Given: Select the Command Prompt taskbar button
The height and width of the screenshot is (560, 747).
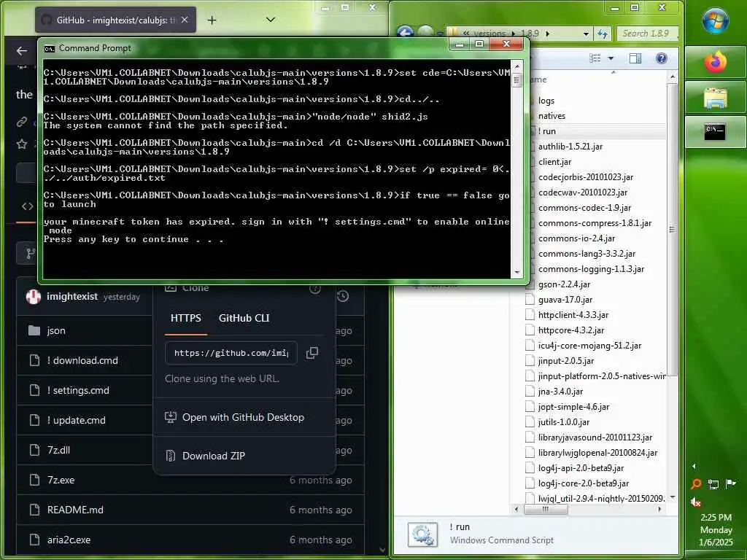Looking at the screenshot, I should pyautogui.click(x=716, y=131).
